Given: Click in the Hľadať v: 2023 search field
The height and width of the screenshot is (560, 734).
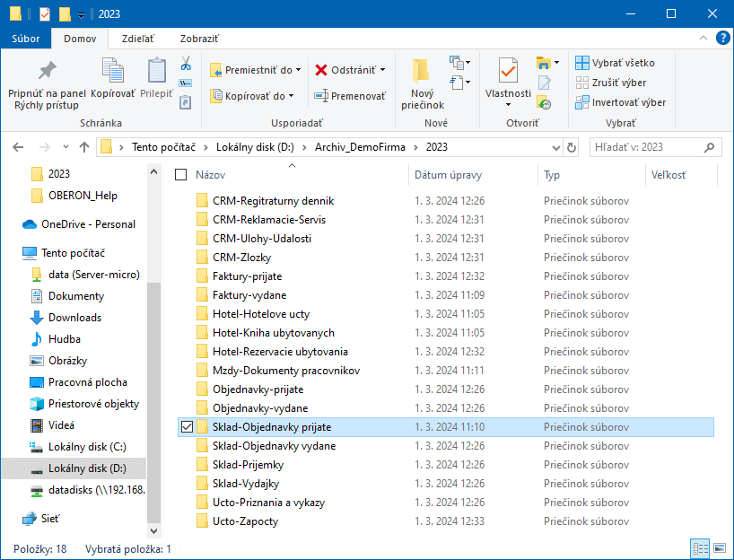Looking at the screenshot, I should coord(646,147).
